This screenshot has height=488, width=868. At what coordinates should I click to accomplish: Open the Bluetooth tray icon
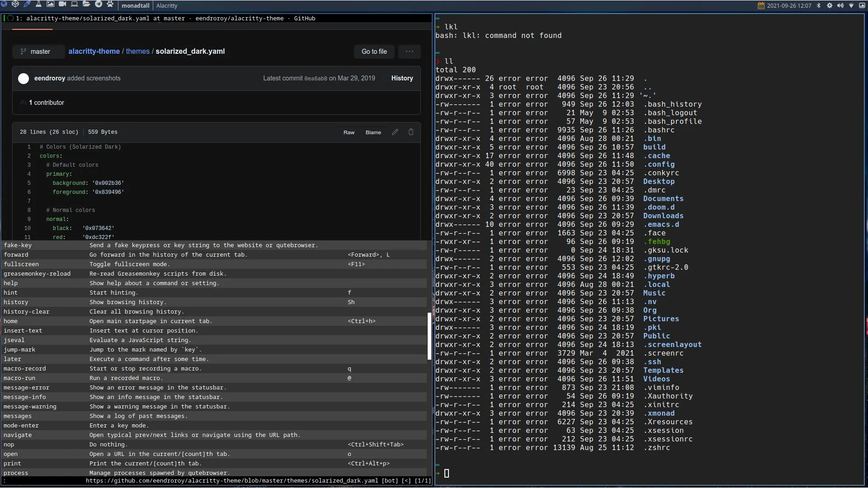(x=818, y=5)
